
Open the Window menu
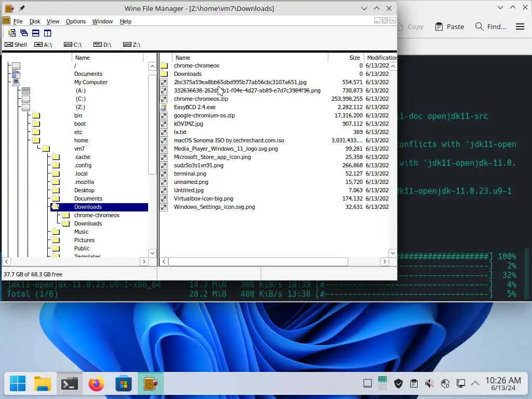(102, 21)
